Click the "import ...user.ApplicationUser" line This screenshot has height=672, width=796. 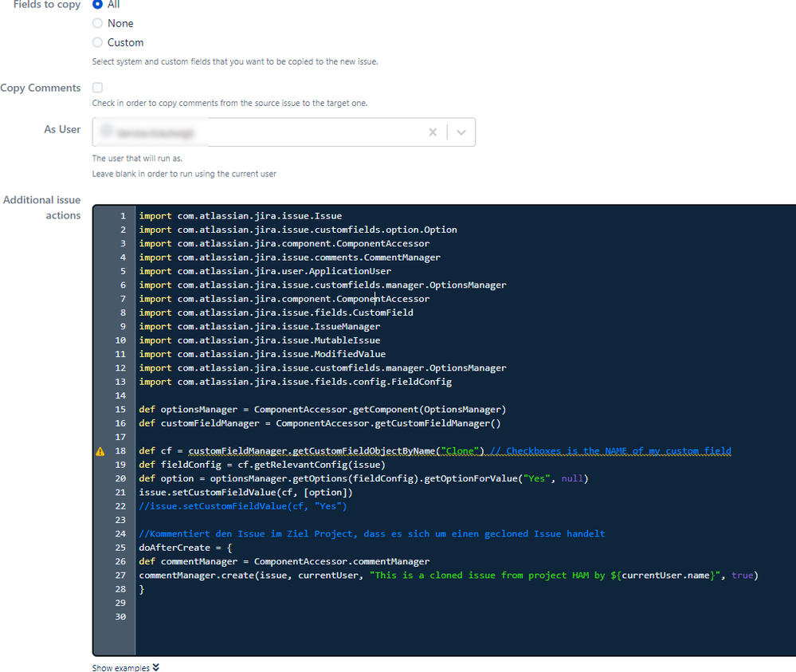(x=265, y=271)
